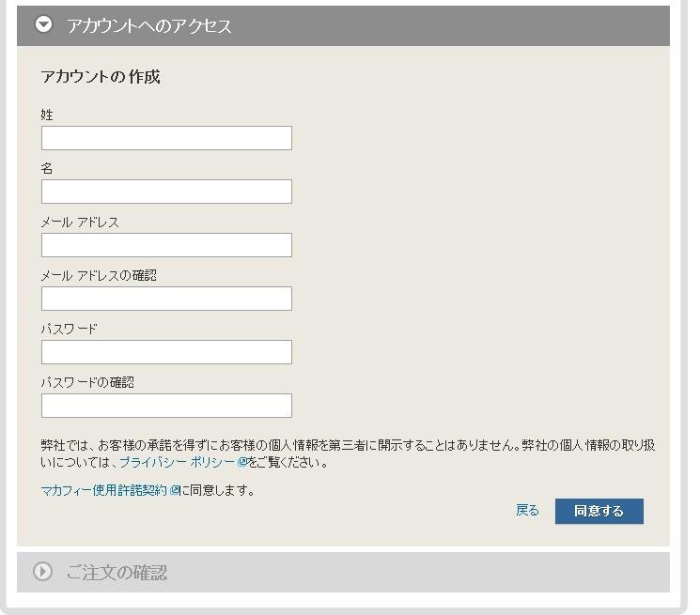Go back with the 戻る link

[527, 511]
